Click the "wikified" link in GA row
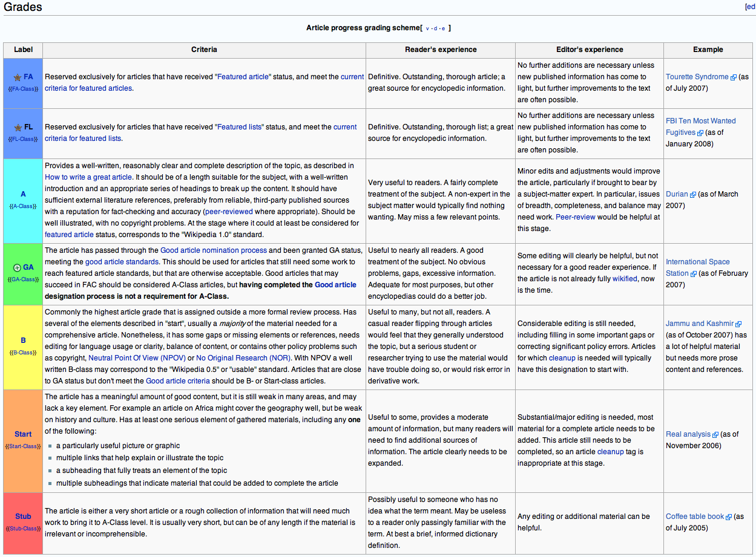The width and height of the screenshot is (756, 557). 625,279
